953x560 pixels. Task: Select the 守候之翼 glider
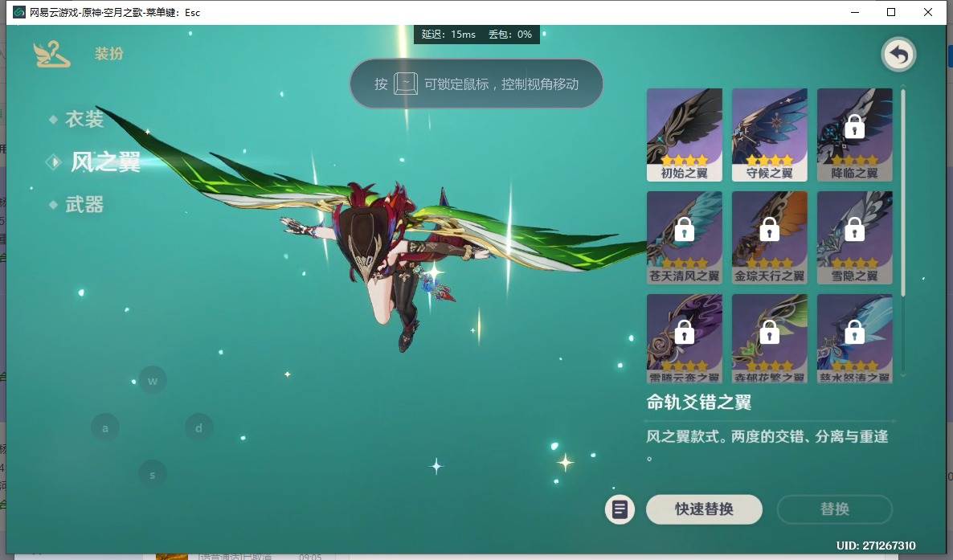click(770, 134)
